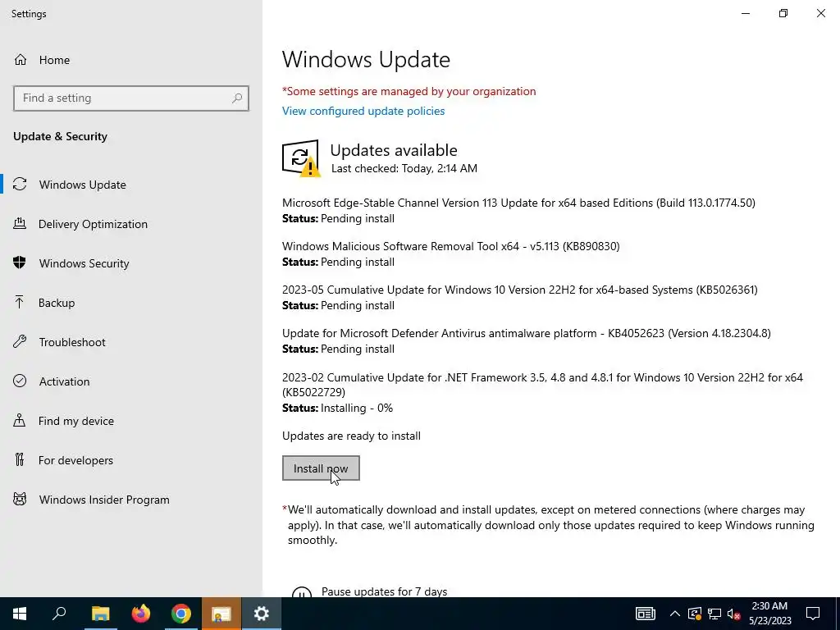Click the Backup upward arrow icon

click(x=20, y=302)
